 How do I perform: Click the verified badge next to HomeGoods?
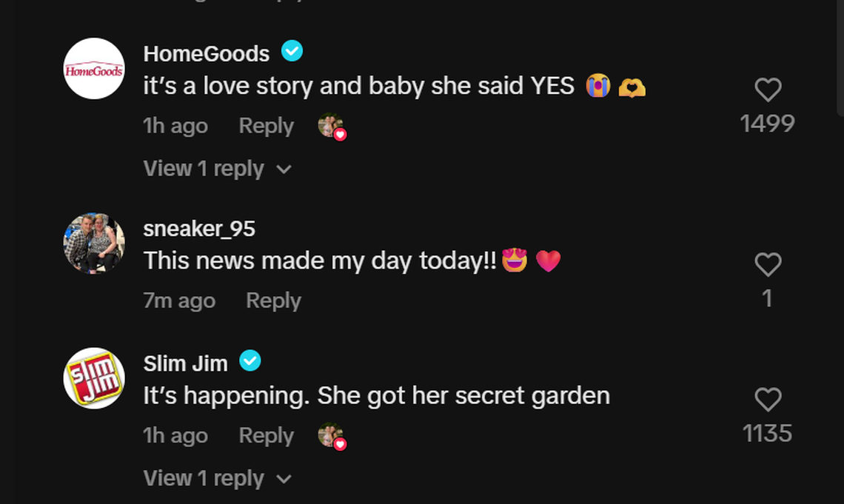click(x=292, y=51)
